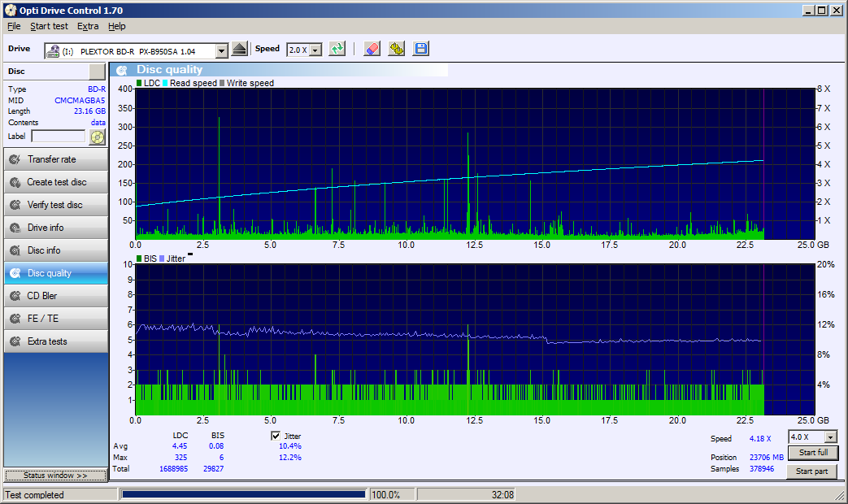This screenshot has width=848, height=504.
Task: Open the Extra menu
Action: [88, 26]
